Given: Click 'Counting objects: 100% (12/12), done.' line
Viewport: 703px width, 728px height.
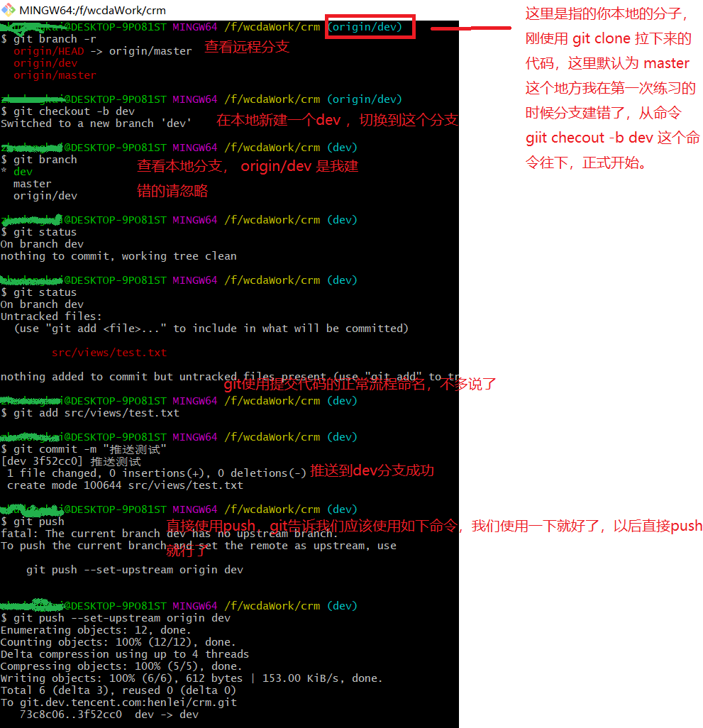Looking at the screenshot, I should [118, 643].
